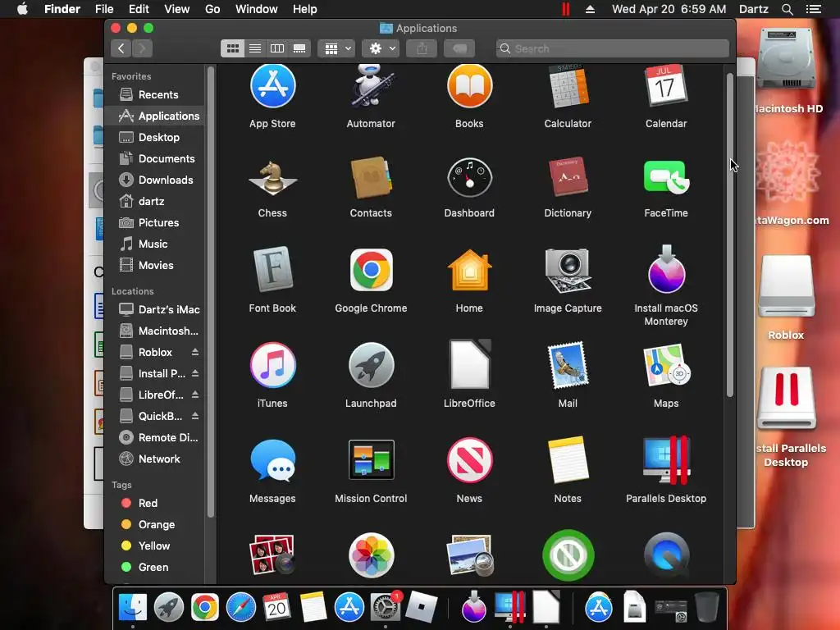Select the Notes app icon

[x=568, y=460]
